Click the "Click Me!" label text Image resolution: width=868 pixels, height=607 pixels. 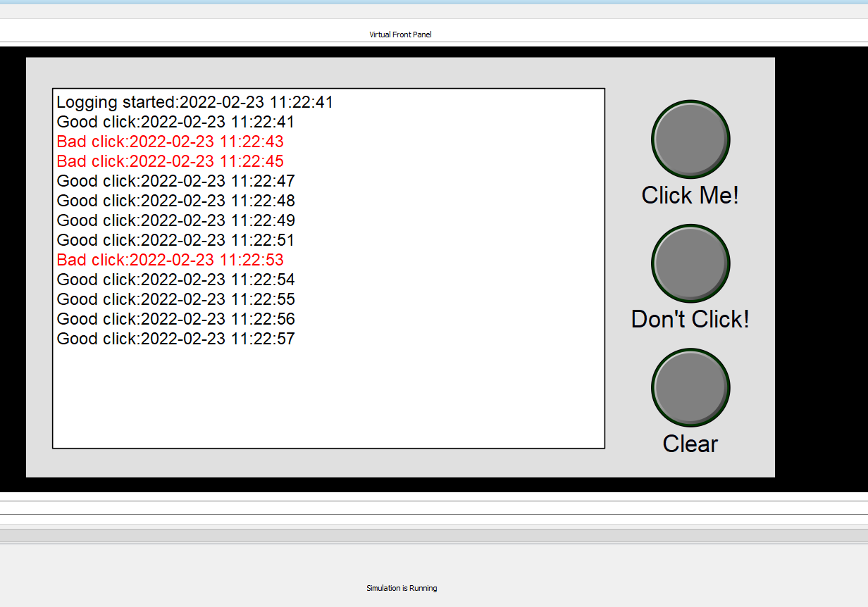pos(690,195)
